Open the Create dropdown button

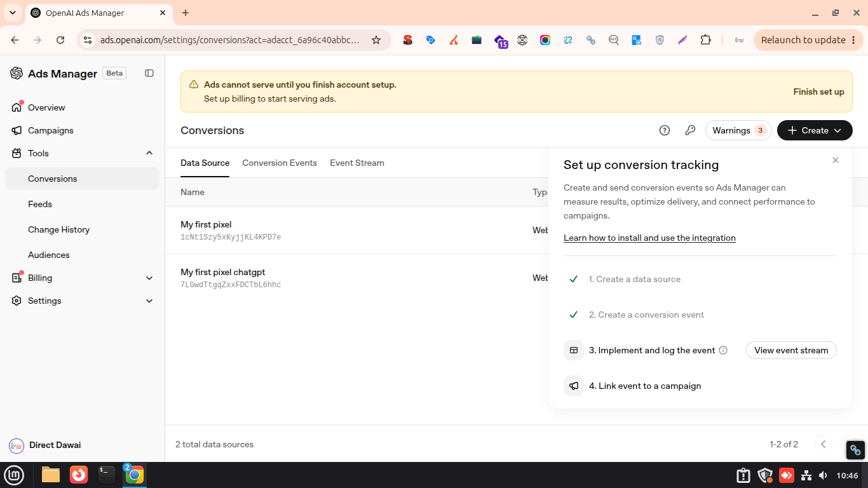(x=815, y=130)
